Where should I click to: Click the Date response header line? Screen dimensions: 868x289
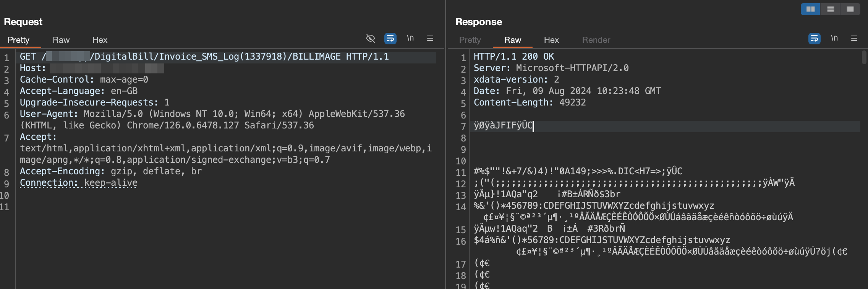(x=567, y=91)
